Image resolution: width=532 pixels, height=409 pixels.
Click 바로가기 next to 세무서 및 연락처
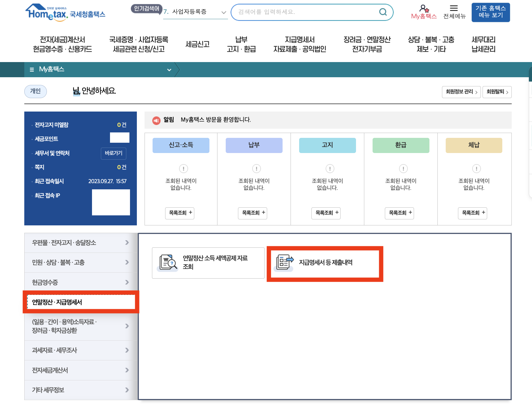tap(113, 153)
